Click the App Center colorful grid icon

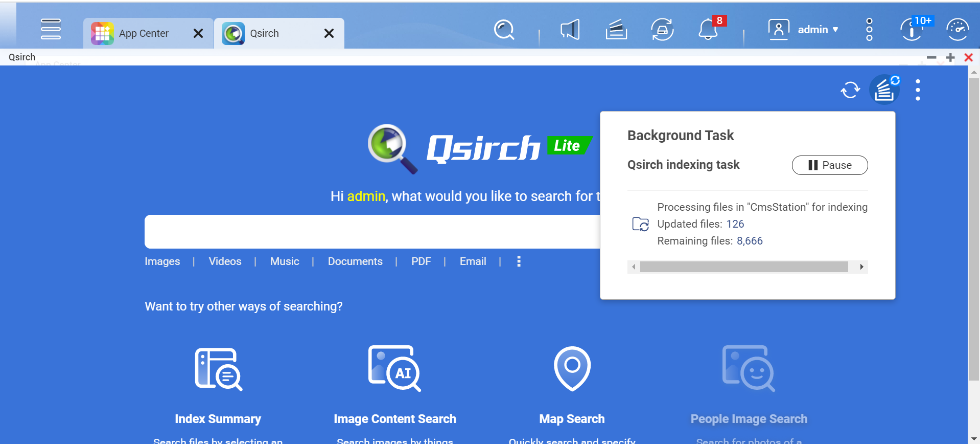[102, 33]
